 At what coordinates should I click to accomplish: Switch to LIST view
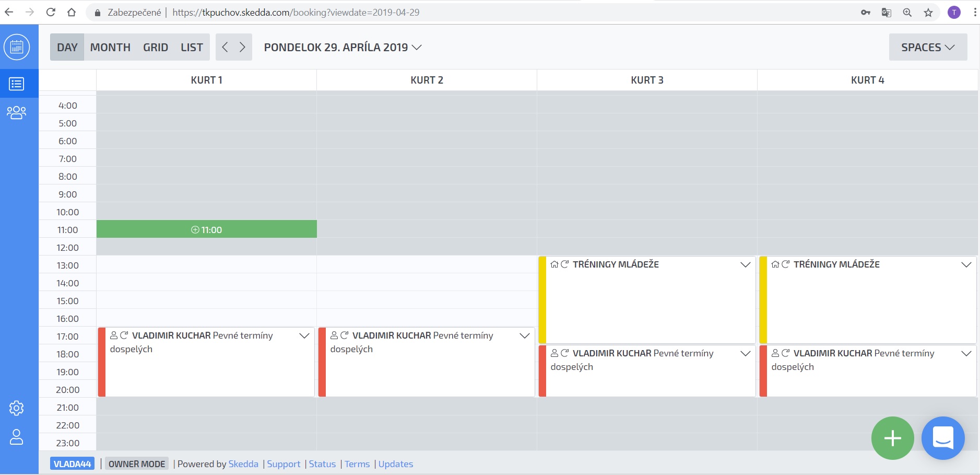point(192,47)
